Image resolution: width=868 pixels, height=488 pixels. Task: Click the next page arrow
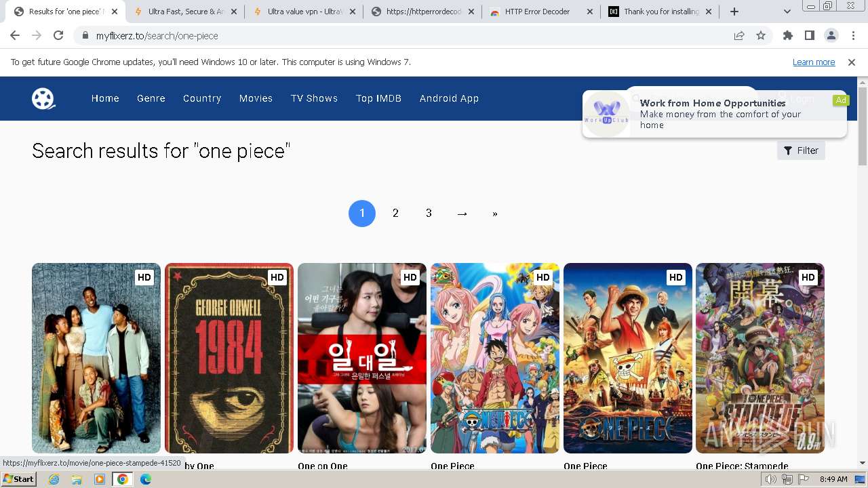pos(462,213)
